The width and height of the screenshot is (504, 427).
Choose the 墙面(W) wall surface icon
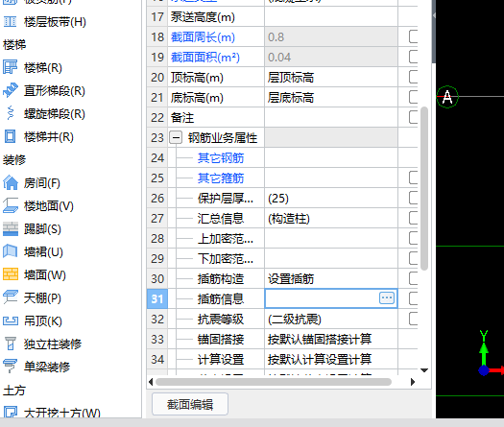pos(11,274)
